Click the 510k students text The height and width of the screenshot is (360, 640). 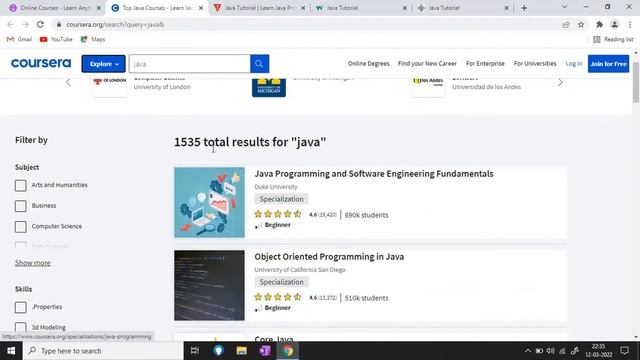(x=367, y=298)
